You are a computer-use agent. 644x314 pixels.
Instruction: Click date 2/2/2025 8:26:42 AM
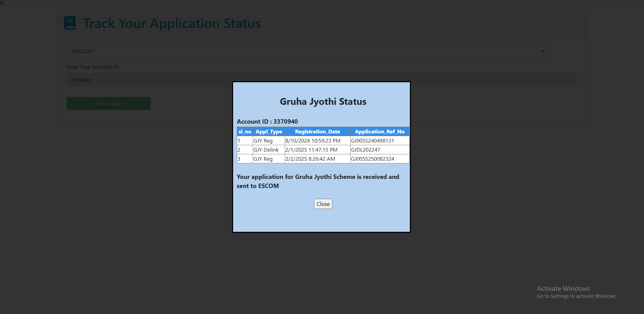pyautogui.click(x=310, y=159)
